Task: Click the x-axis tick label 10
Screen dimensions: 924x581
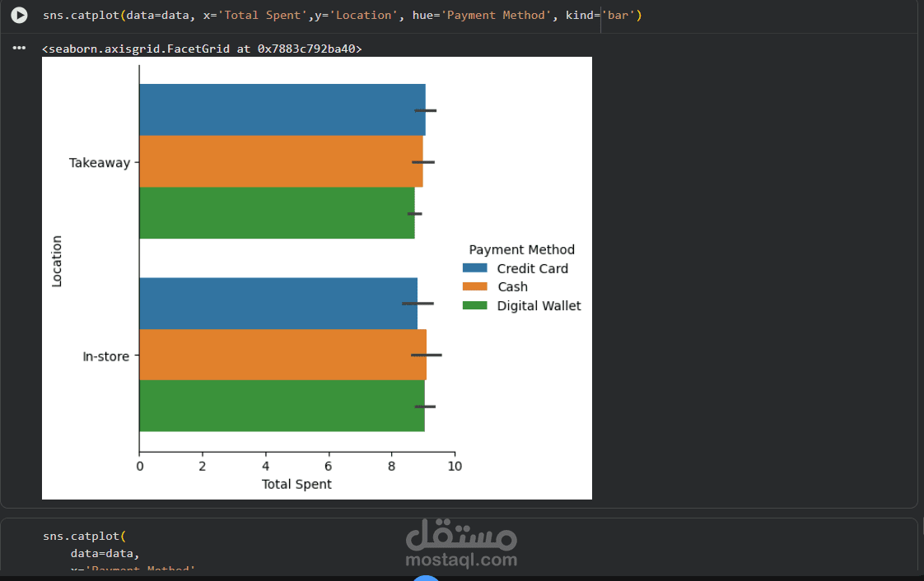Action: click(455, 467)
